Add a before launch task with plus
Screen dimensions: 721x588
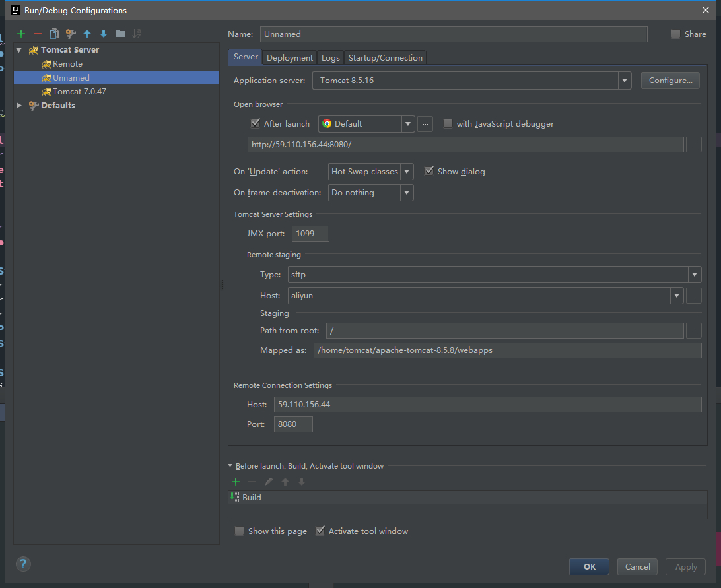[x=236, y=482]
